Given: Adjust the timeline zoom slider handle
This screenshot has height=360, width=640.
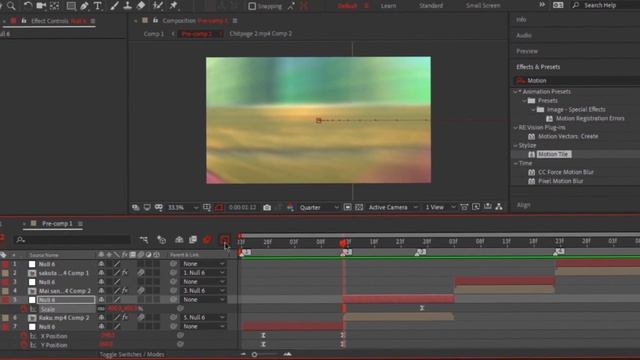Looking at the screenshot, I should coord(254,354).
